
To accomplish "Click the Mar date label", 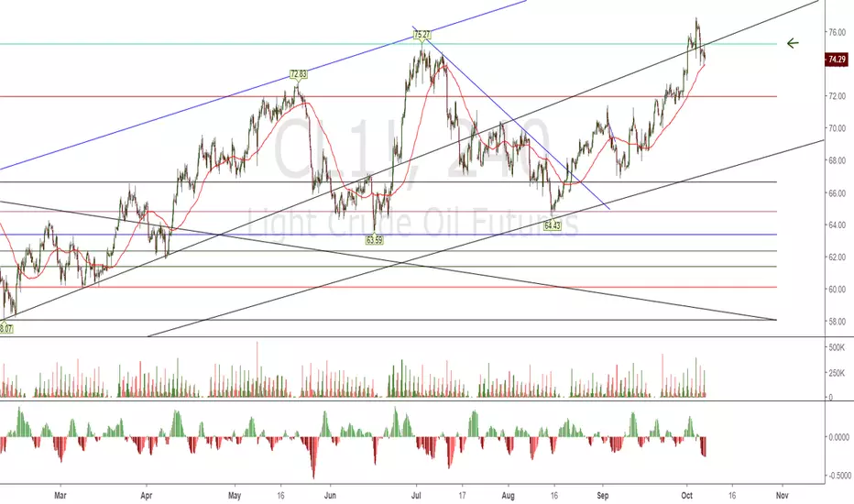I will (x=60, y=495).
